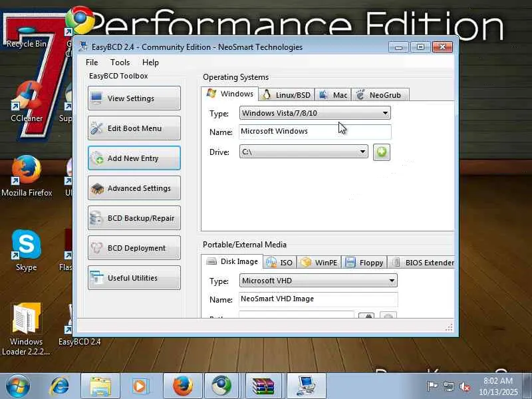The image size is (532, 399).
Task: Select the Skype desktop icon
Action: click(26, 251)
